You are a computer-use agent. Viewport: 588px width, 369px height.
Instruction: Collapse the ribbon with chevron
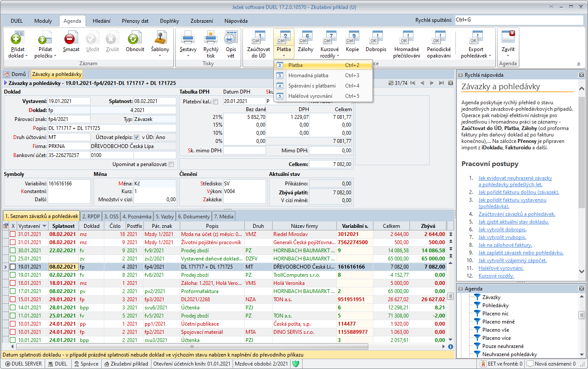pyautogui.click(x=579, y=64)
